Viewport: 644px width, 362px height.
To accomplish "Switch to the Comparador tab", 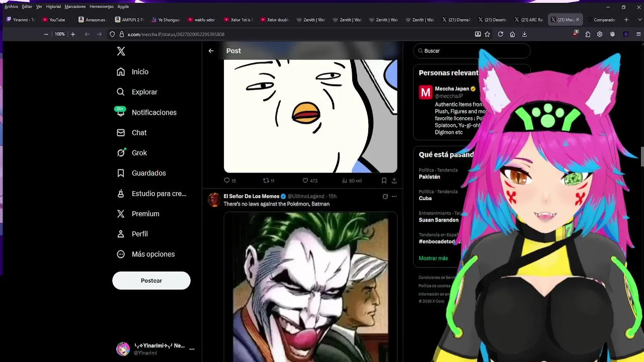I will tap(601, 20).
